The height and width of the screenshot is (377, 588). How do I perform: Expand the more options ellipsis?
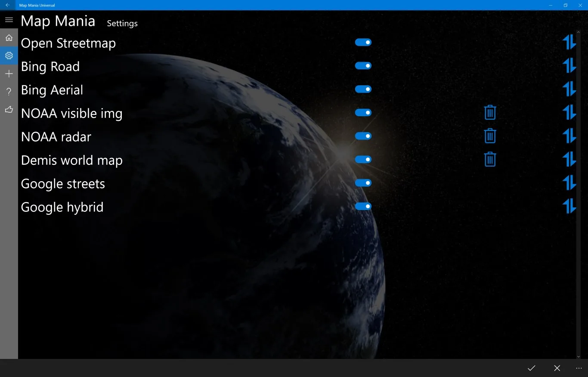[x=579, y=368]
